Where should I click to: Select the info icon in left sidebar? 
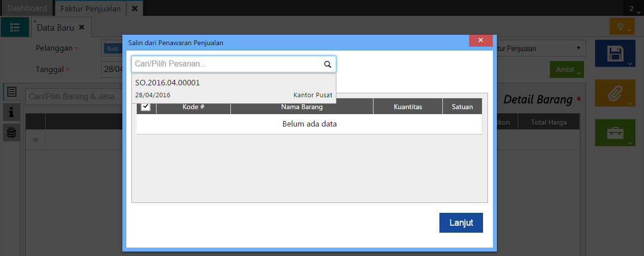[11, 112]
